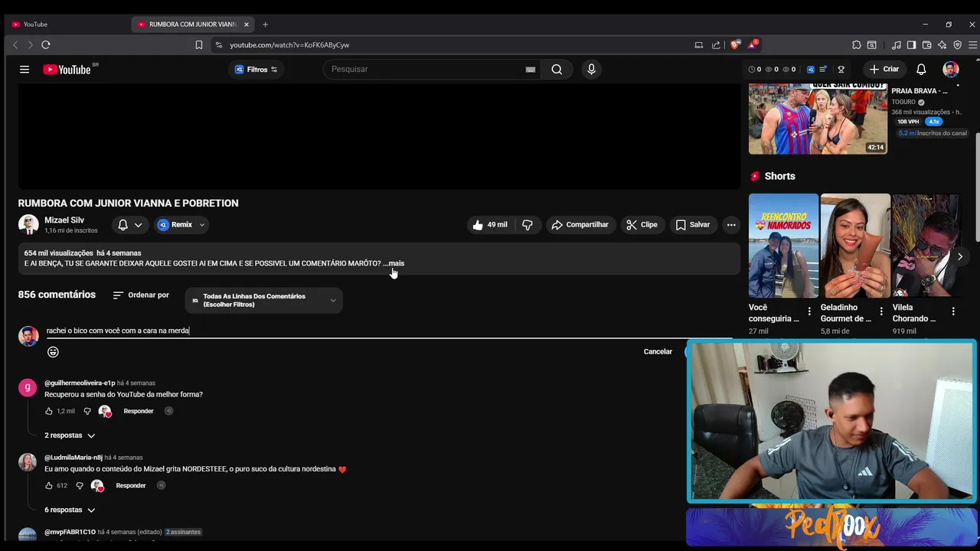Open the Geladinho Gourmet short thumbnail

(x=855, y=246)
